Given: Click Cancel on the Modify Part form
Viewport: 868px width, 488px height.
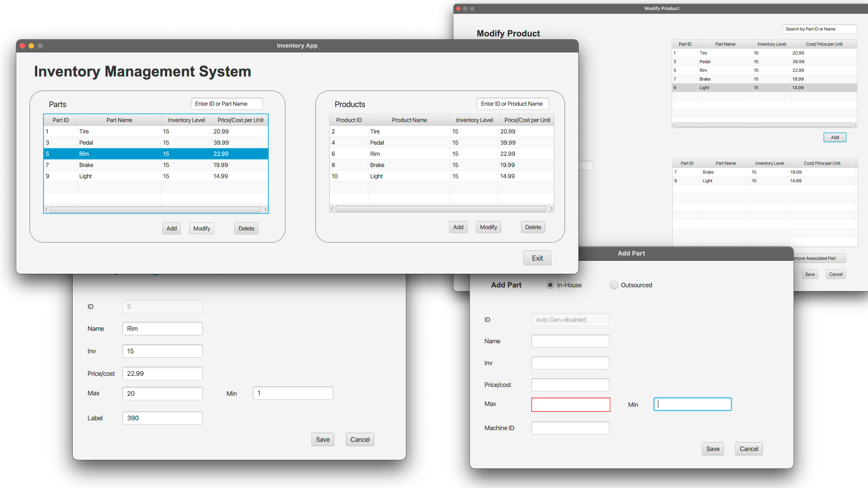Looking at the screenshot, I should click(x=360, y=439).
